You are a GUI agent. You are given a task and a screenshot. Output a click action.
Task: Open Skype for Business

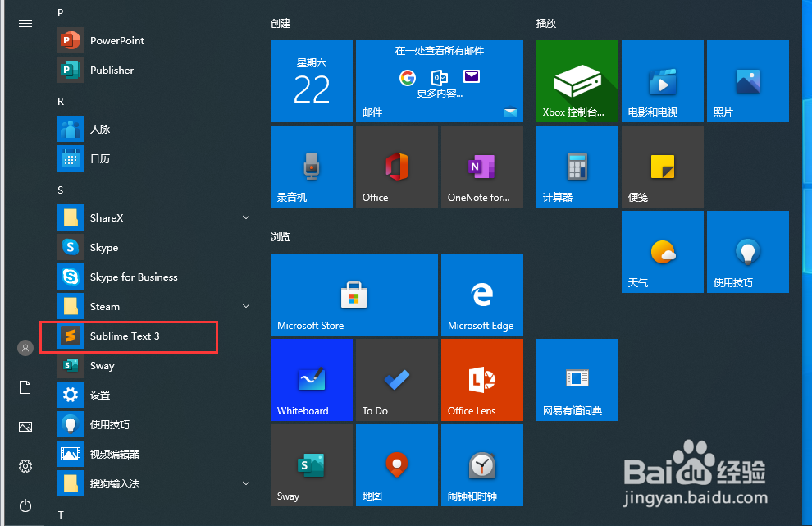[155, 277]
